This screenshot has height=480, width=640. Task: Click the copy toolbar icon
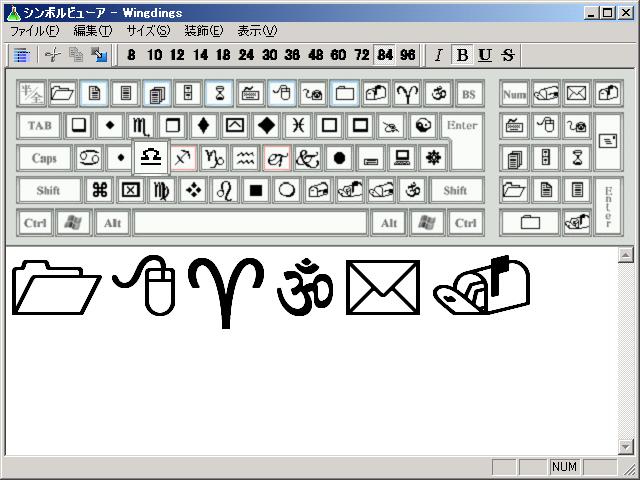(76, 55)
